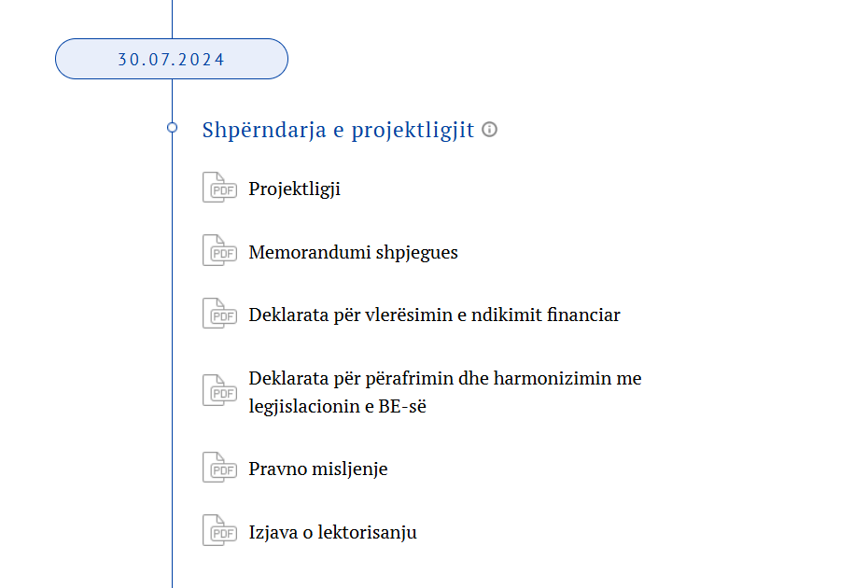Click the PDF icon for Izjava o lektorisanju
868x588 pixels.
219,530
